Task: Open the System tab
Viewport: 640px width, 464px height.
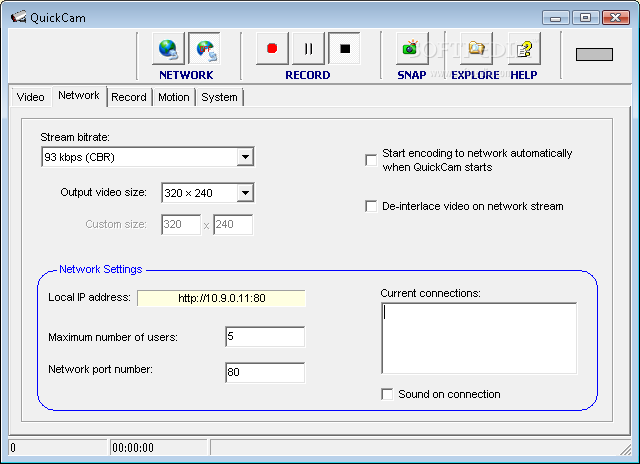Action: 219,97
